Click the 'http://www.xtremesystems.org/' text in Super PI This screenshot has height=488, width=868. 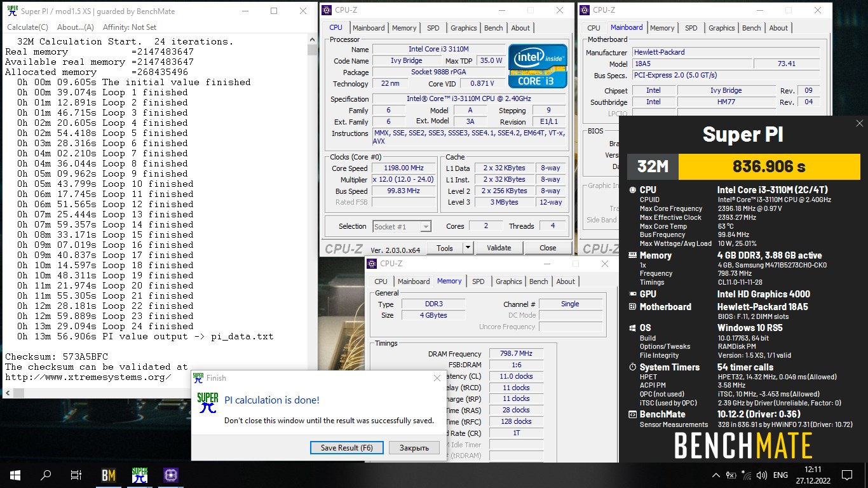(x=88, y=377)
